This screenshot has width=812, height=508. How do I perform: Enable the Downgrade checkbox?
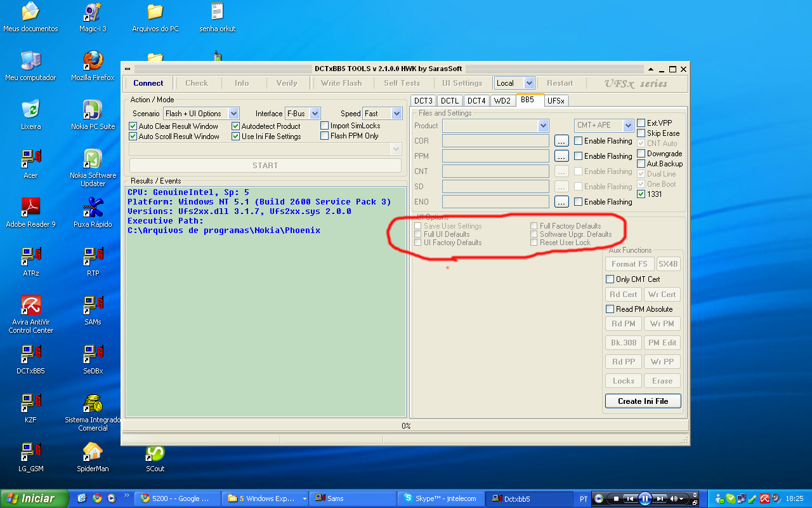pyautogui.click(x=641, y=154)
